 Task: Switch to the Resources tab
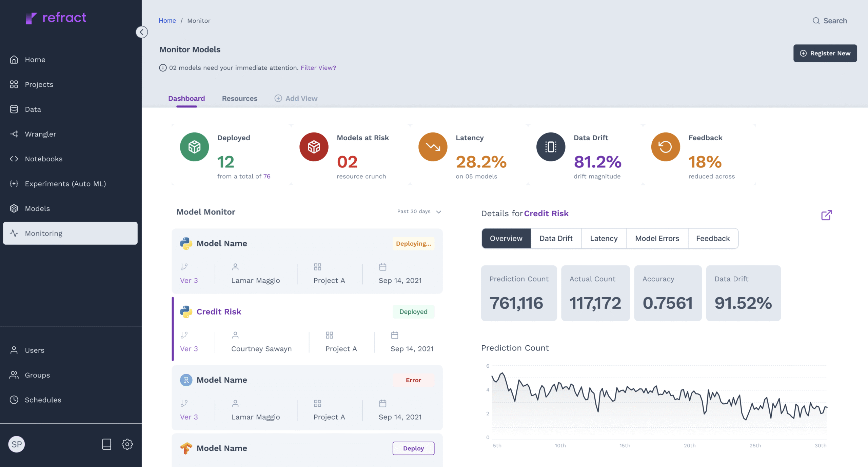tap(239, 98)
